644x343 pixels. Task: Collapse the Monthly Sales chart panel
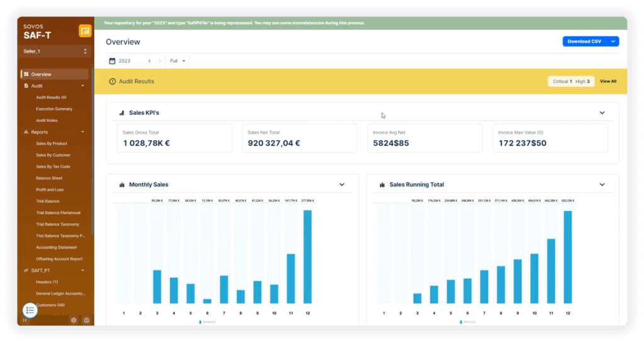pos(342,185)
